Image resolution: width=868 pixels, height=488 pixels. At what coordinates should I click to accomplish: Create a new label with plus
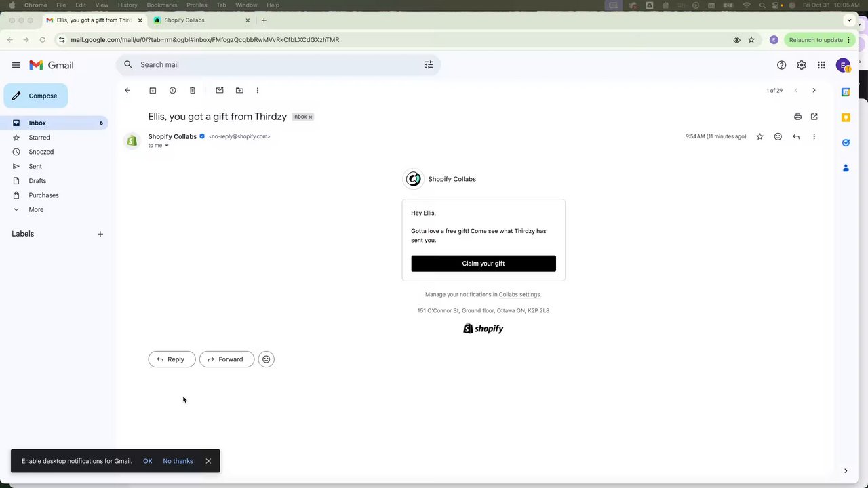(100, 234)
